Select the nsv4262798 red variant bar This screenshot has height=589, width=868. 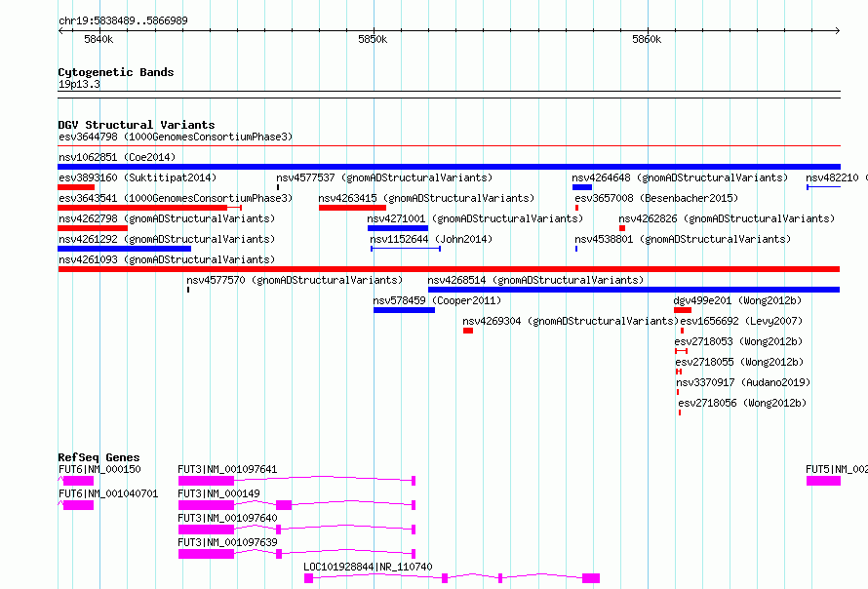point(93,228)
